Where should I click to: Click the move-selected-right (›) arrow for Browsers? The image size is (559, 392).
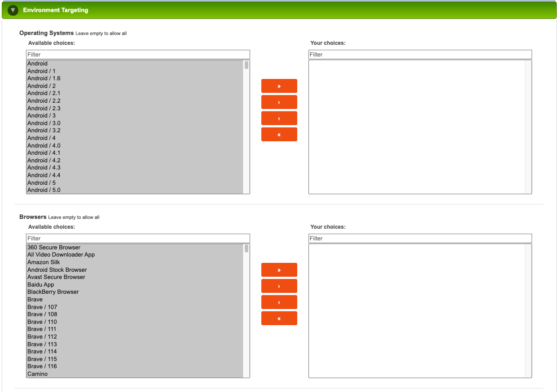tap(279, 286)
